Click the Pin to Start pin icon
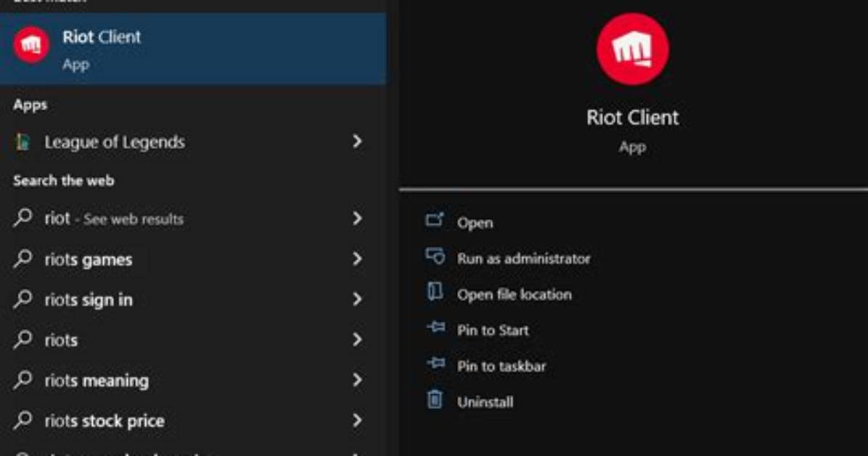 point(435,327)
